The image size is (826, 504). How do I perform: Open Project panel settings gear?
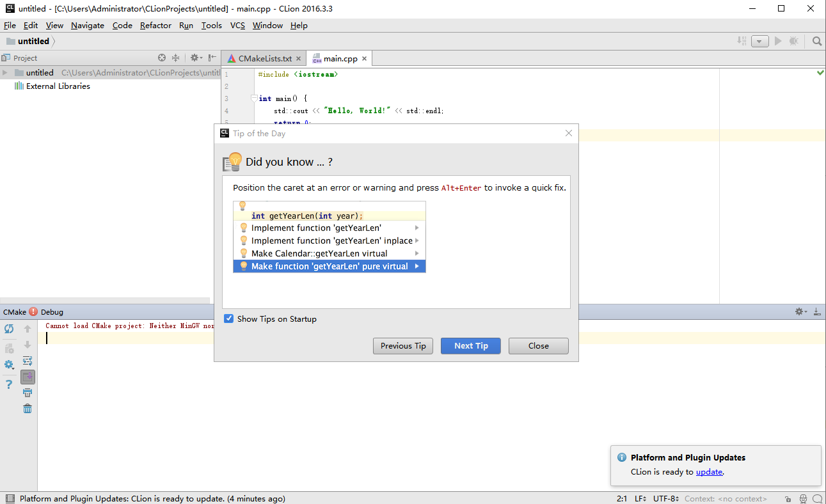196,58
